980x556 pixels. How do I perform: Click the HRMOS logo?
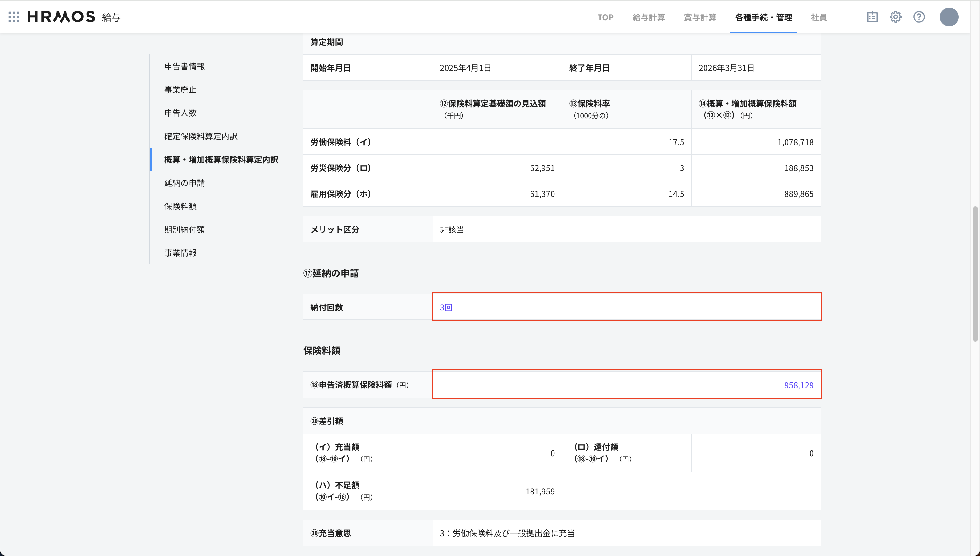[x=62, y=17]
